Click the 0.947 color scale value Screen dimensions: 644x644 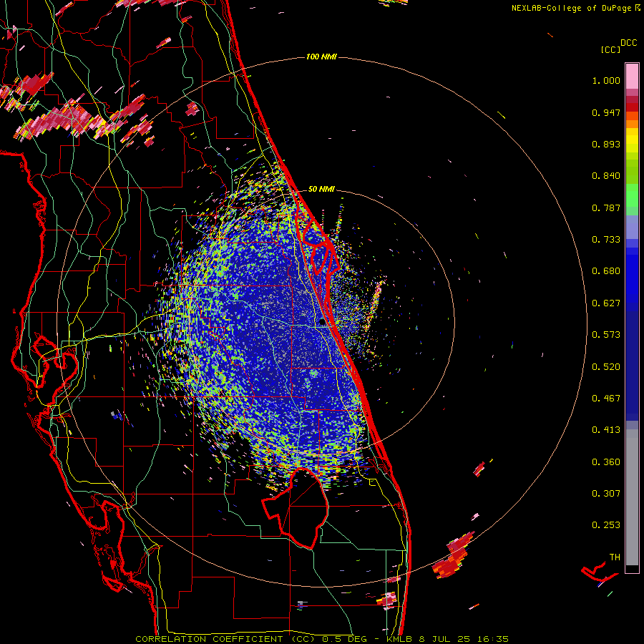coord(606,112)
